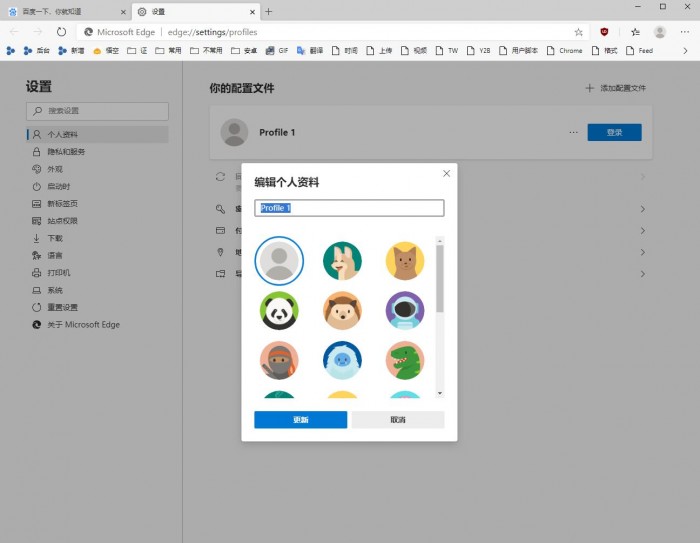Pick the green dinosaur avatar
The height and width of the screenshot is (543, 700).
[x=405, y=360]
